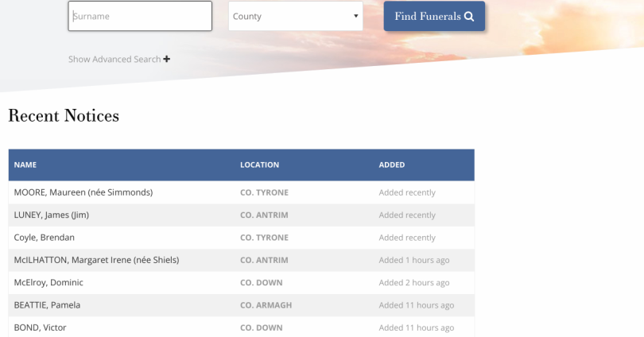The image size is (644, 337).
Task: Click the plus icon beside Advanced Search
Action: [166, 59]
